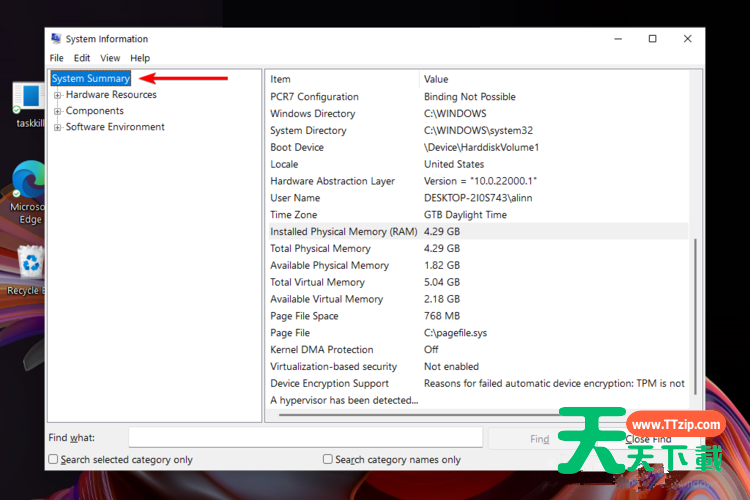Select Software Environment tree label
The image size is (750, 500).
(x=115, y=127)
